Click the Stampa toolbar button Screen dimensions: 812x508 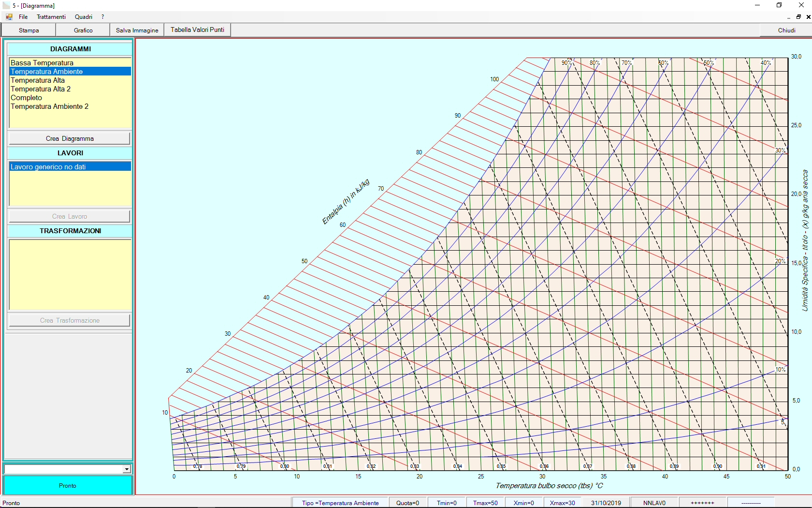click(x=29, y=30)
